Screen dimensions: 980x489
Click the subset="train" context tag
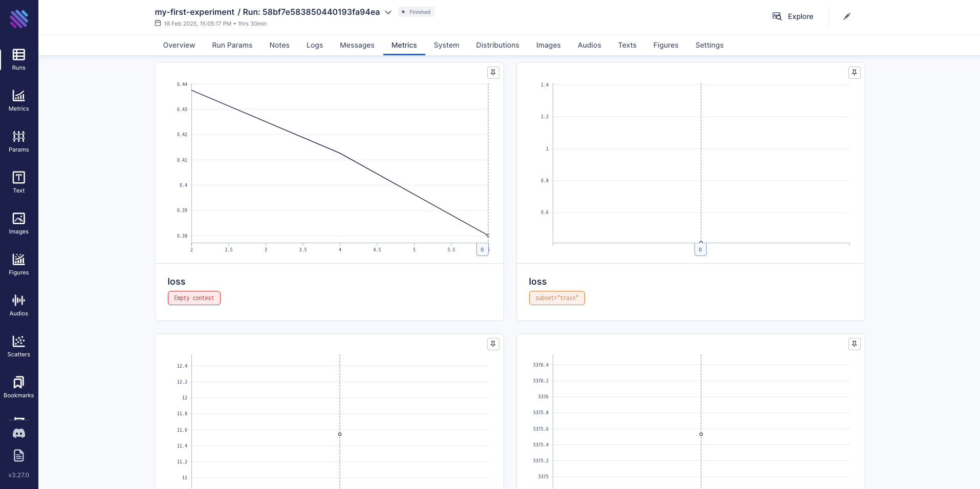point(557,298)
